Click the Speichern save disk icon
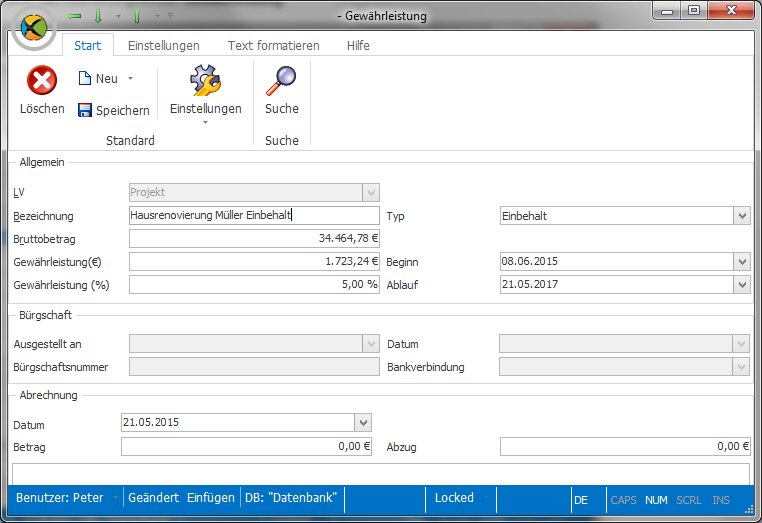This screenshot has height=523, width=762. coord(85,110)
